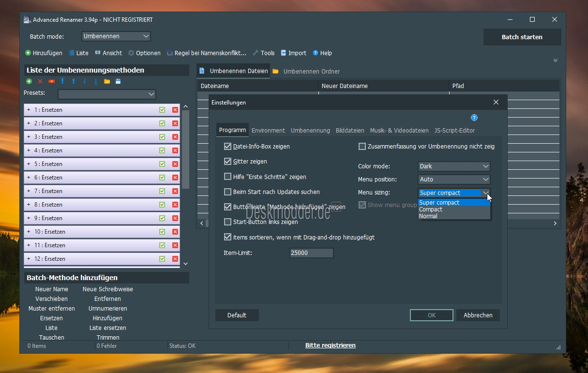Image resolution: width=588 pixels, height=373 pixels.
Task: Close the Menu sizing dropdown via its arrow
Action: click(x=485, y=193)
